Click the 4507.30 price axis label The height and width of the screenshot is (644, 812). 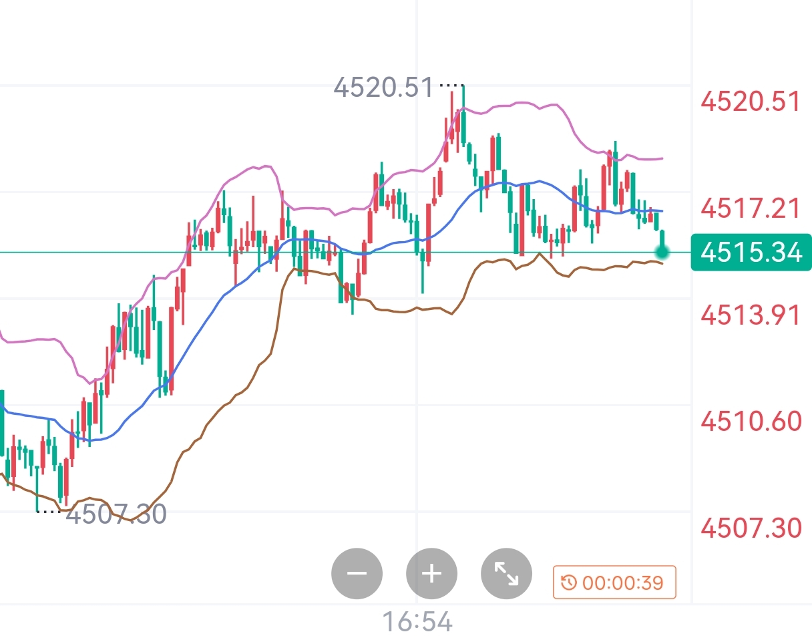click(751, 528)
